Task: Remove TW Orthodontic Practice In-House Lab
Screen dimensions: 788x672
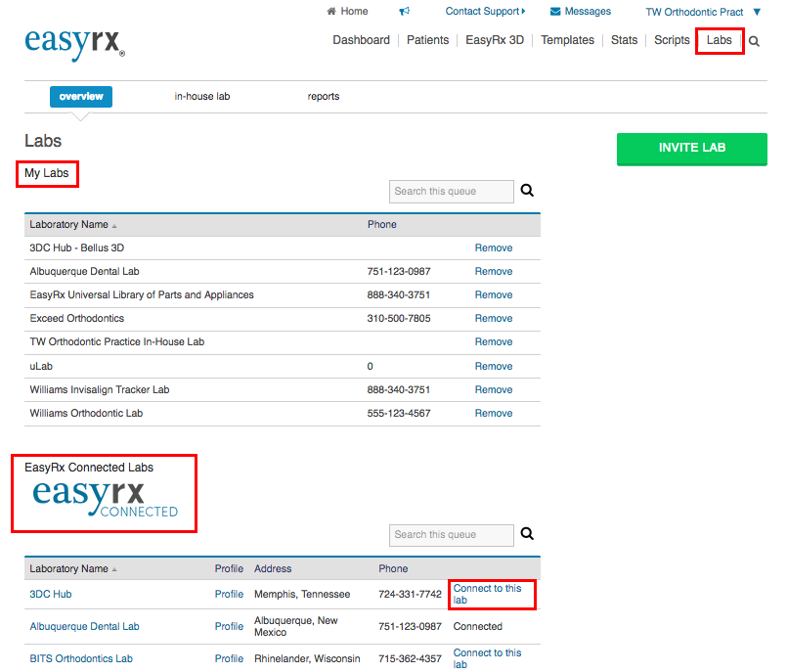Action: click(494, 341)
